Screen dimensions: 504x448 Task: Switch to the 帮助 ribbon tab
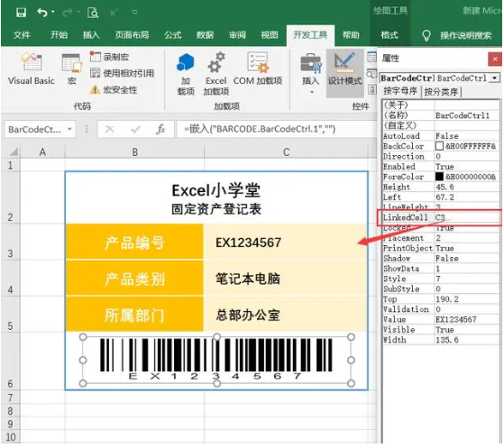pyautogui.click(x=351, y=35)
